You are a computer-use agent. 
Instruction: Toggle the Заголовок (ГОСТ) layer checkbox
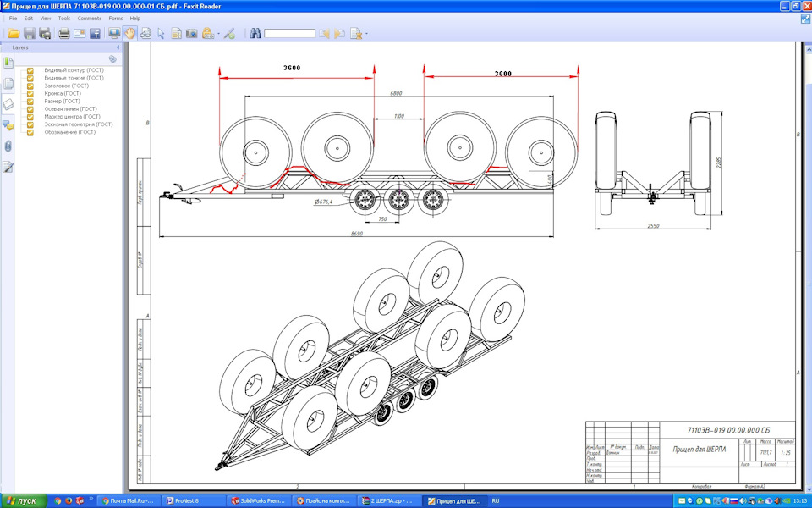(30, 86)
